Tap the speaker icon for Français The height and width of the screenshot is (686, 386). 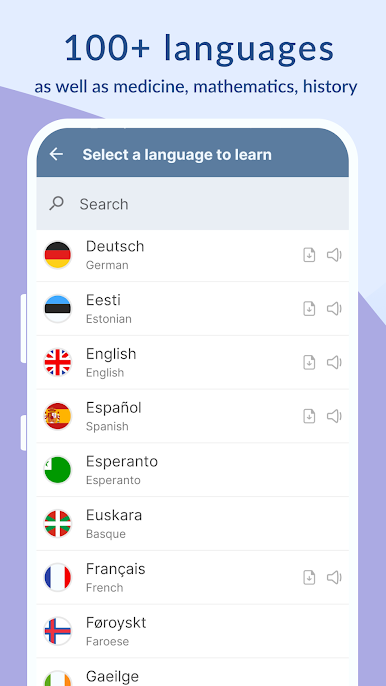[334, 578]
